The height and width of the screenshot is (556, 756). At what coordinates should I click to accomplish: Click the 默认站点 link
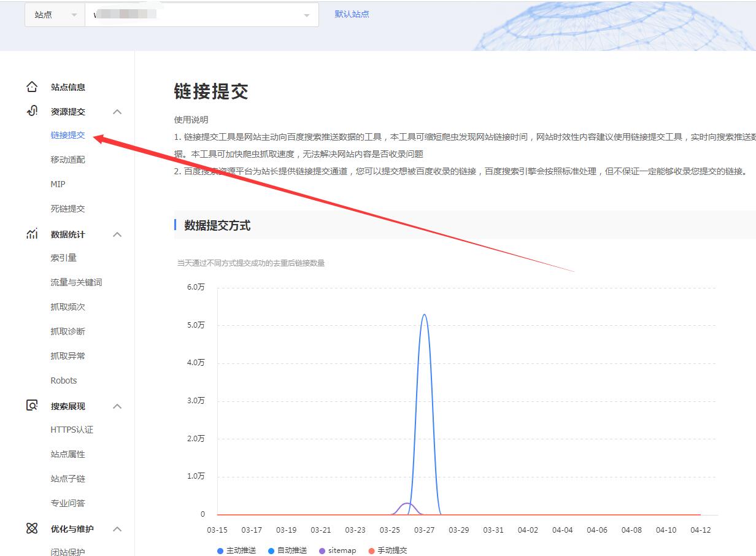click(x=352, y=14)
